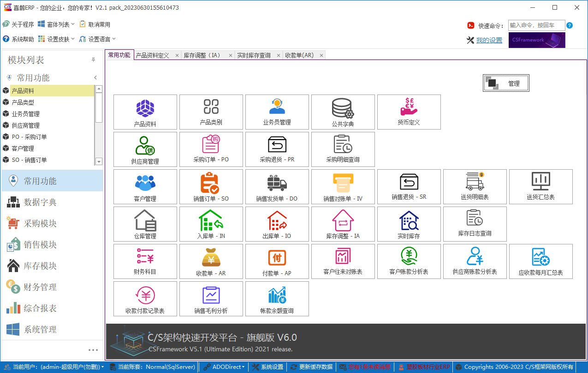
Task: Open the 客户往来对账表 report
Action: click(343, 261)
